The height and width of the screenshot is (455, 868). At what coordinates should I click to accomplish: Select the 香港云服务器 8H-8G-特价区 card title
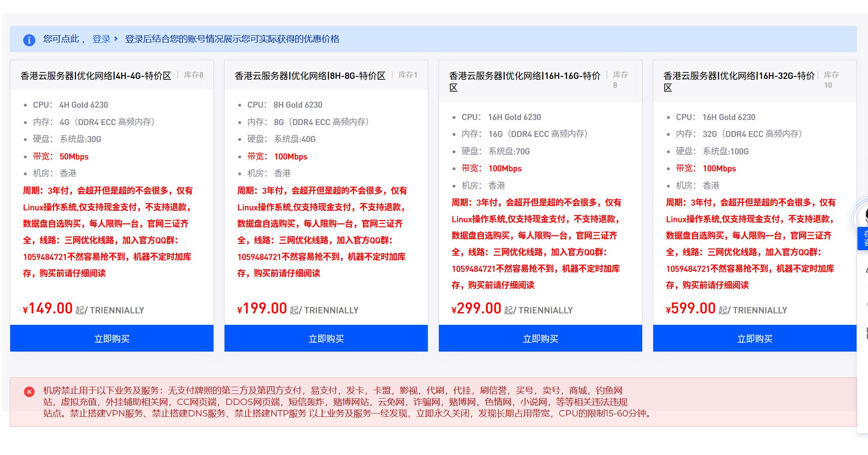pos(310,75)
